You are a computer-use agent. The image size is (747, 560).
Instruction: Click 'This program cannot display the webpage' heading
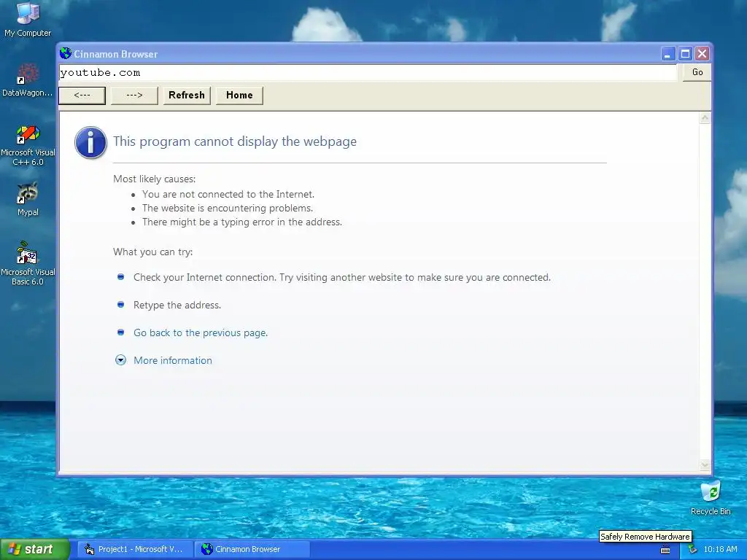(235, 141)
